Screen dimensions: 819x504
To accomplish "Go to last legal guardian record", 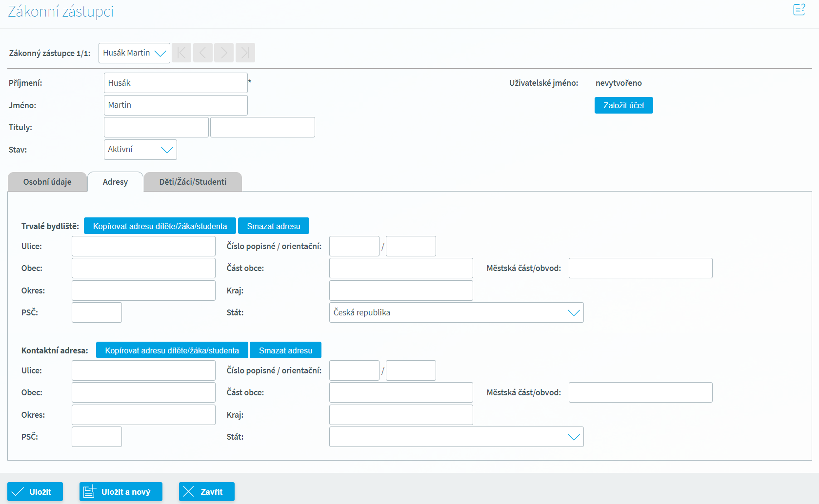I will pyautogui.click(x=245, y=53).
